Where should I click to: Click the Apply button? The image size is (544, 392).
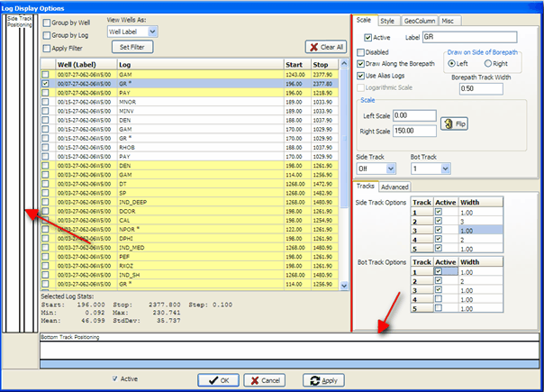point(323,380)
